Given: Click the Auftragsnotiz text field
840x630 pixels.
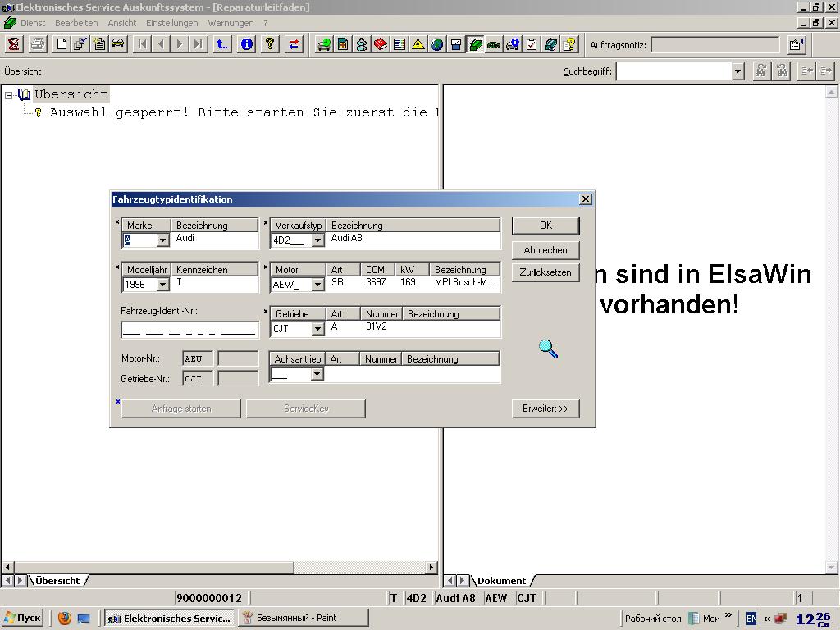Looking at the screenshot, I should point(715,45).
